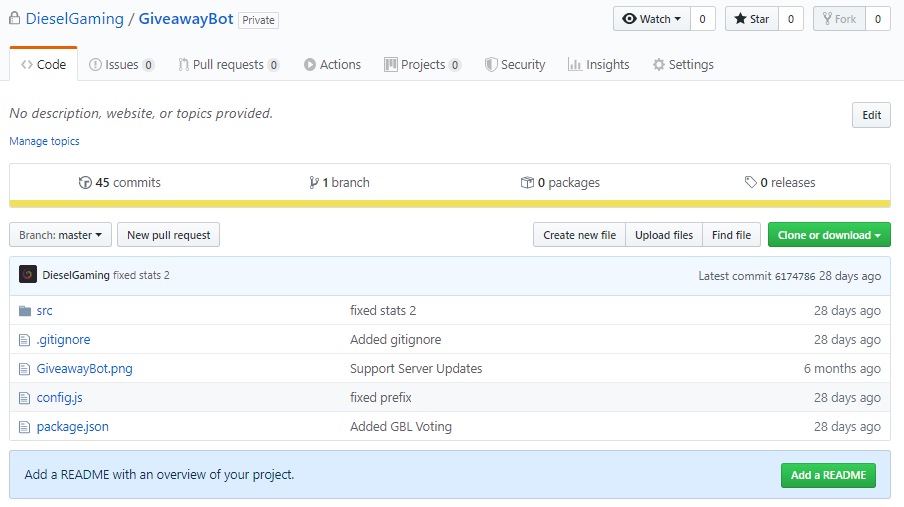Viewport: 904px width, 507px height.
Task: Open the Support Server Updates commit message
Action: coord(416,369)
